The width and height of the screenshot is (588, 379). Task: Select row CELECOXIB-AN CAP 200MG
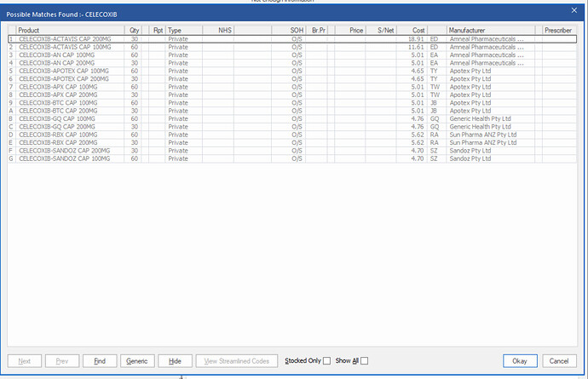coord(292,63)
